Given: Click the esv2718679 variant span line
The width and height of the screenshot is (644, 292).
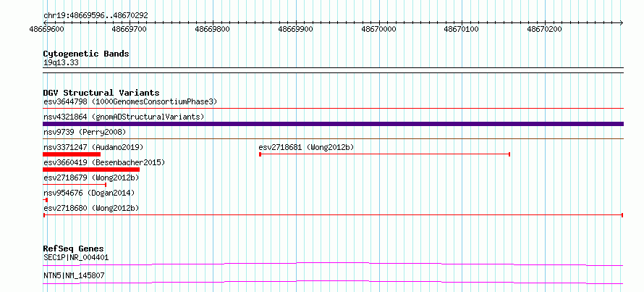Looking at the screenshot, I should click(75, 185).
